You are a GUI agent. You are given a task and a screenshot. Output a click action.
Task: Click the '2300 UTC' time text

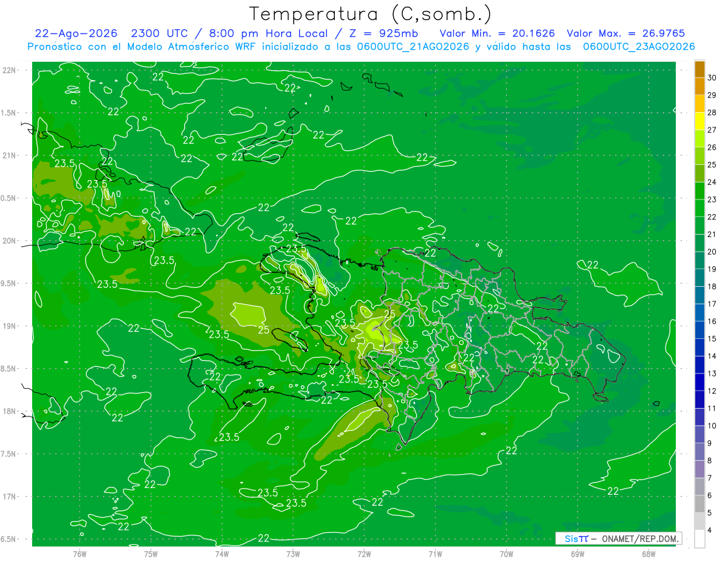coord(160,33)
